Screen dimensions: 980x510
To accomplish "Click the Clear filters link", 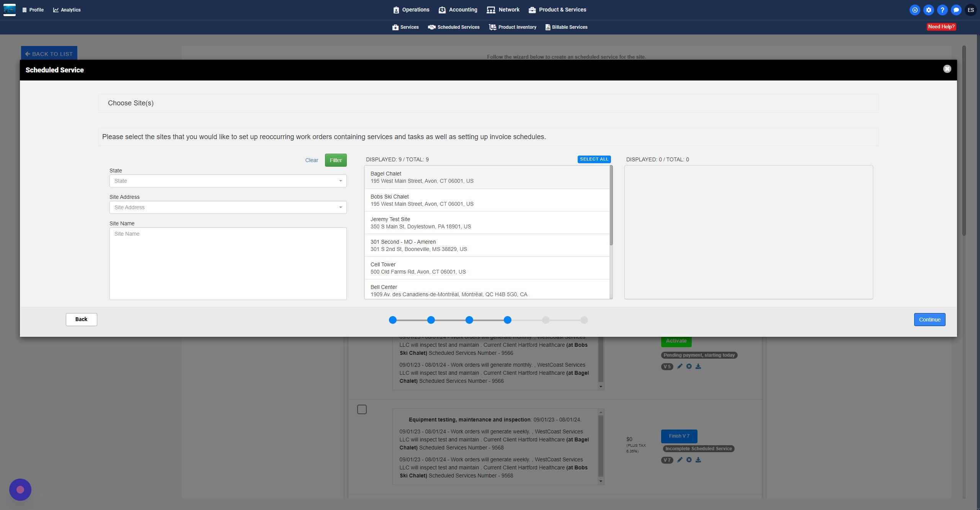I will [311, 160].
